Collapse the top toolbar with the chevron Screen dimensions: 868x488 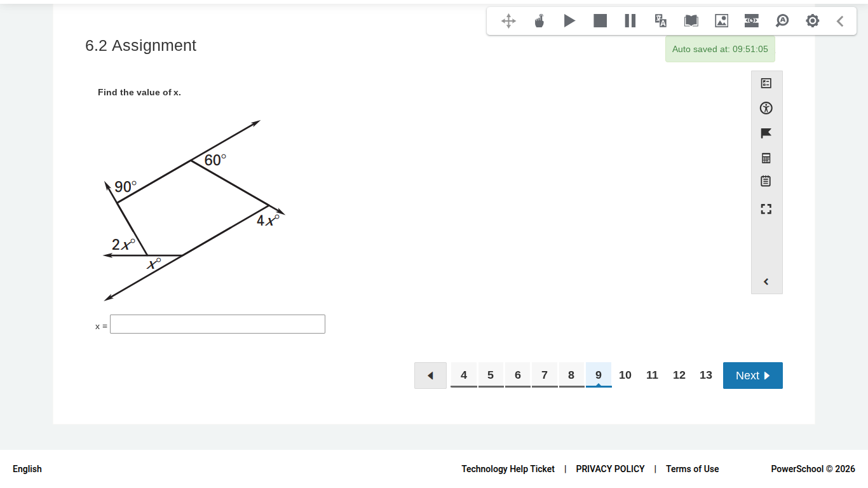(839, 20)
